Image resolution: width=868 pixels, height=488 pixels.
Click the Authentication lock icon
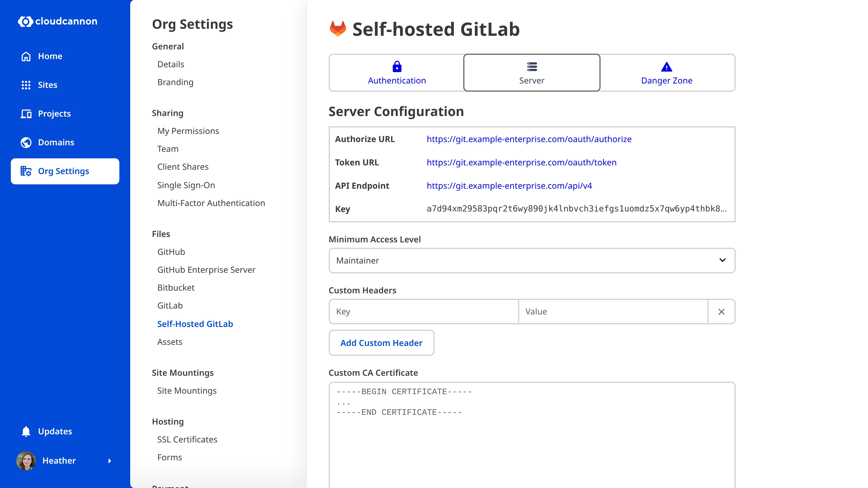pyautogui.click(x=396, y=67)
